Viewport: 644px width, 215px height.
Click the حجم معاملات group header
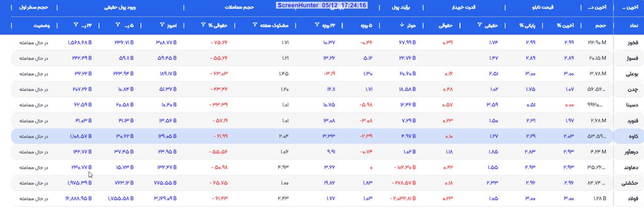tap(239, 8)
